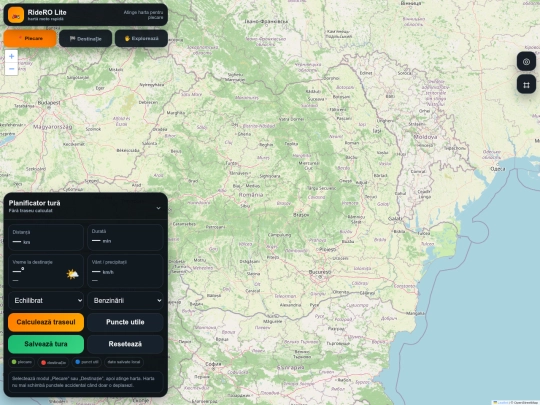Click the fit-route frame icon button
Viewport: 540px width, 405px height.
(x=526, y=85)
